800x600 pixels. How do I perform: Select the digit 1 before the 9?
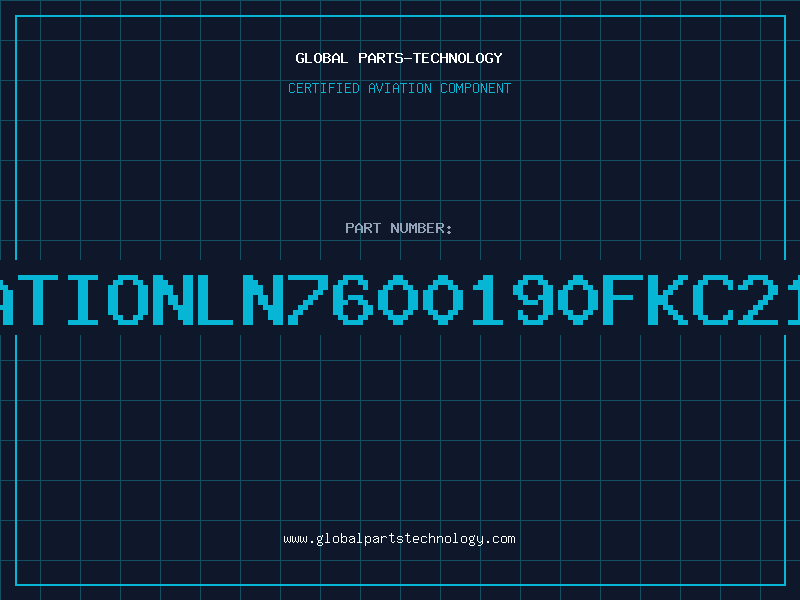coord(488,299)
